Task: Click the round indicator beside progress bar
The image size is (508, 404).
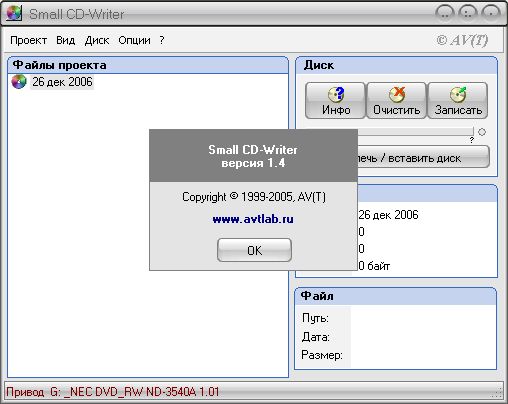Action: click(482, 132)
